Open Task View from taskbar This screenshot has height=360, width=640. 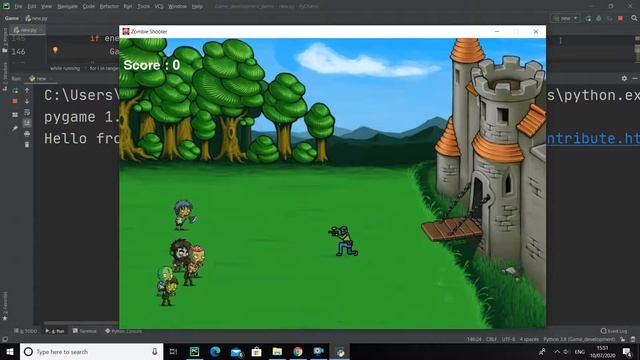click(173, 351)
